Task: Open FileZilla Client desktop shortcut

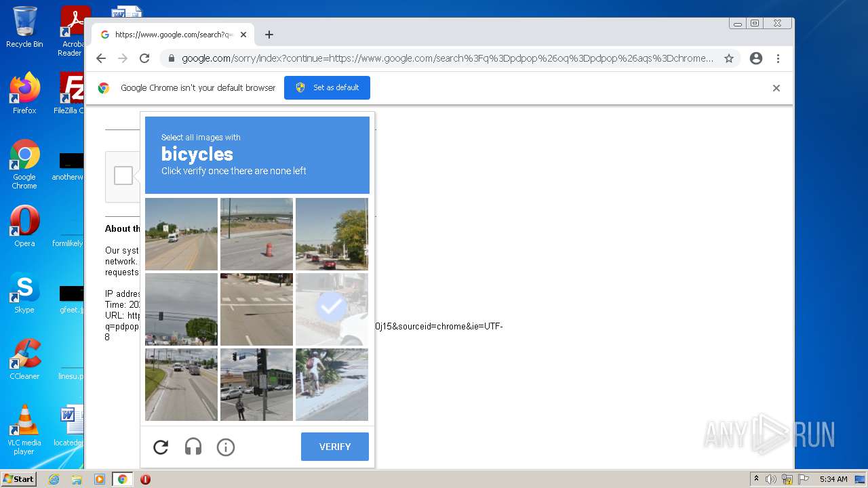Action: (x=69, y=94)
